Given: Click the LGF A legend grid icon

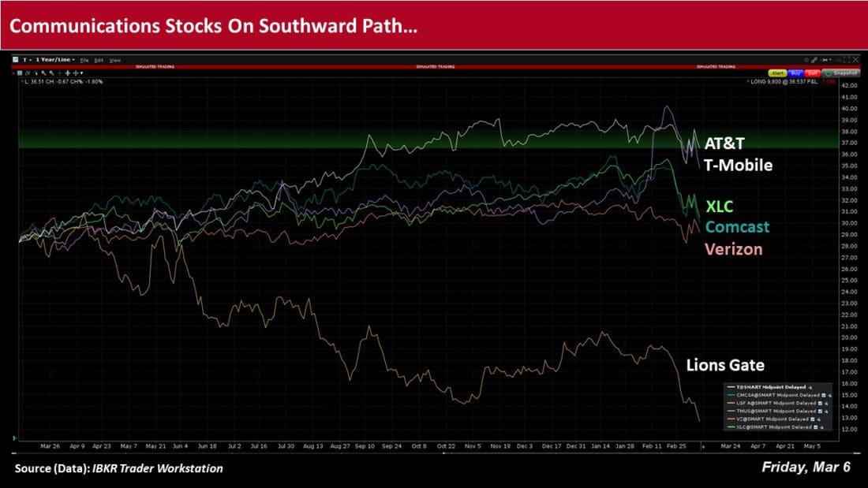Looking at the screenshot, I should tap(820, 404).
